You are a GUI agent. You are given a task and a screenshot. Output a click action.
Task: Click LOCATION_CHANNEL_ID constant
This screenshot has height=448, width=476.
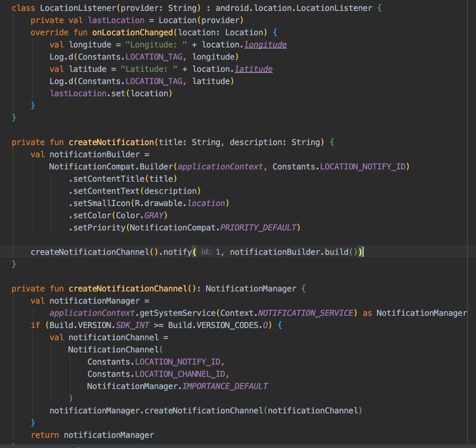pyautogui.click(x=180, y=374)
